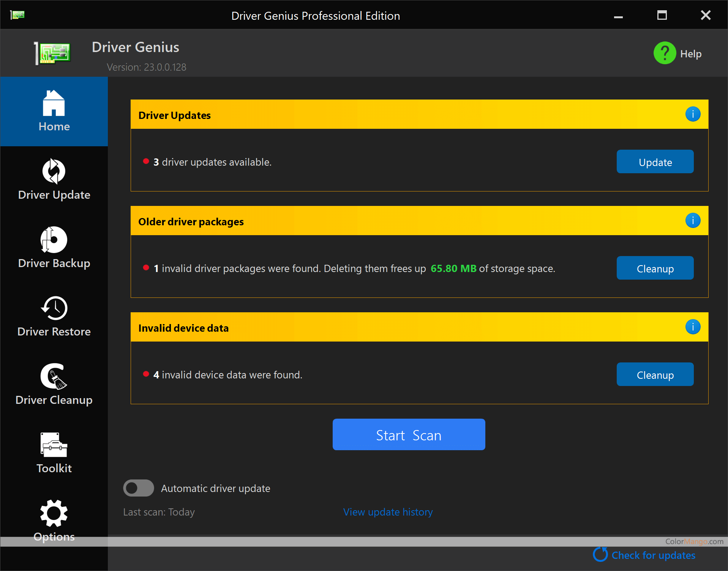Click Cleanup for invalid device data
Screen dimensions: 728x571
655,374
